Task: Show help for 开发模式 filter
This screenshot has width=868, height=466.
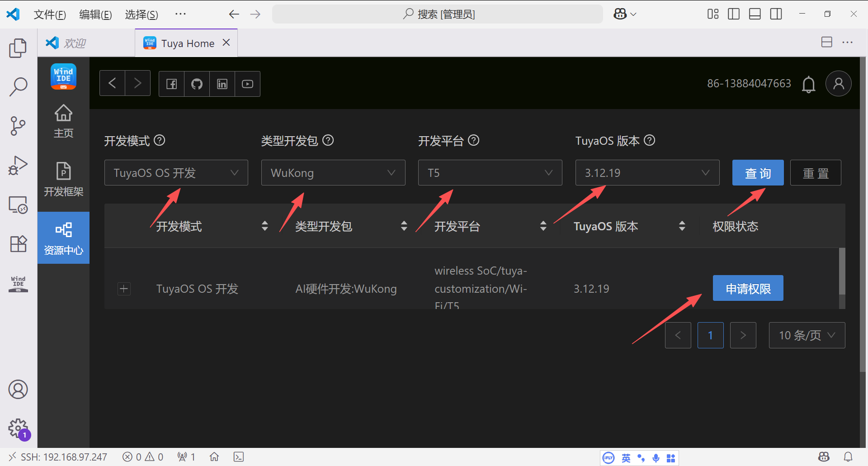Action: [x=160, y=140]
